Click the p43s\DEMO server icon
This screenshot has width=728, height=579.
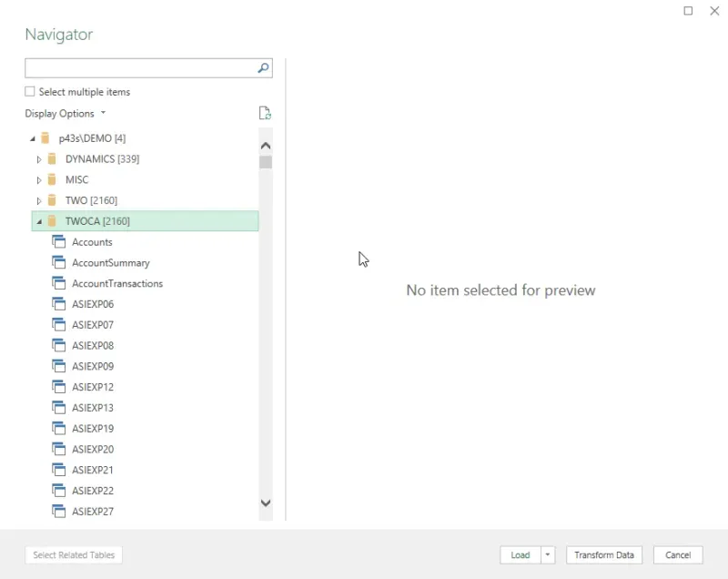(x=45, y=138)
